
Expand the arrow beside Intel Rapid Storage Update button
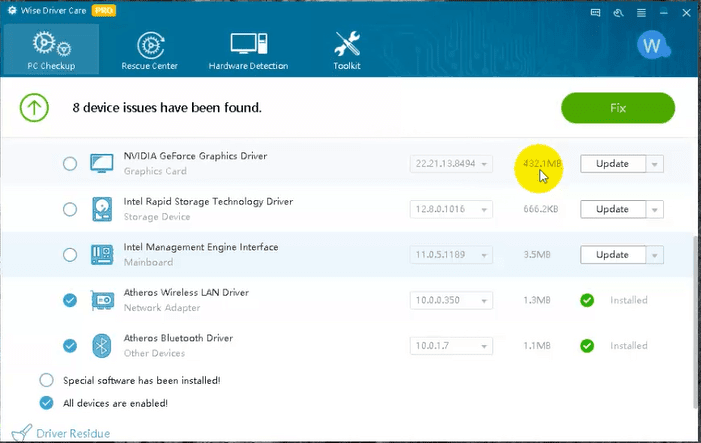(655, 210)
